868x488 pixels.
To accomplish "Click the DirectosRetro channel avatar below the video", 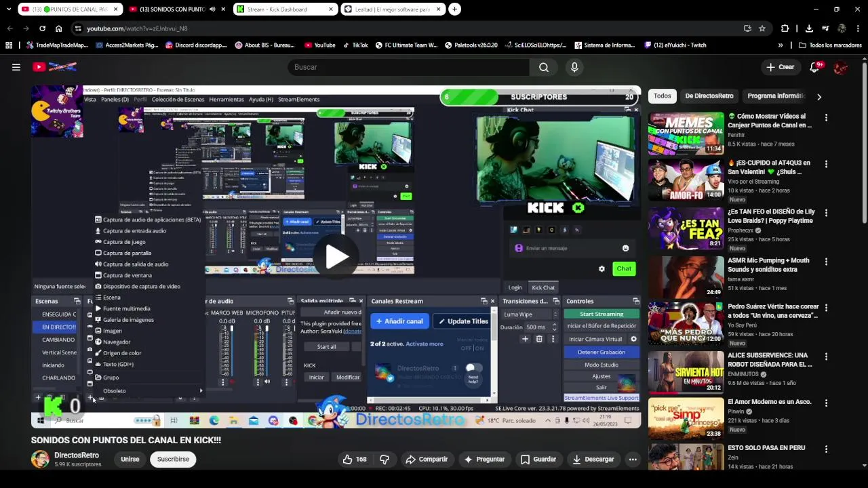I will (40, 459).
